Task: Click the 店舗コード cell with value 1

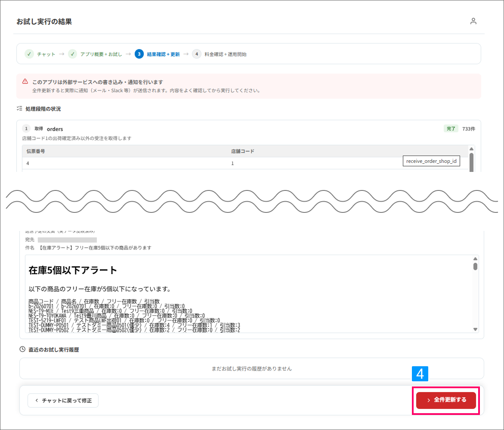Action: (x=232, y=163)
